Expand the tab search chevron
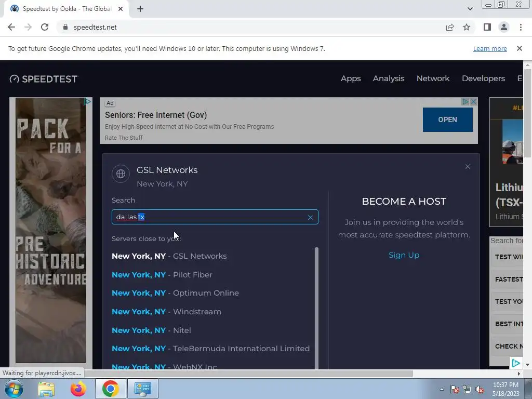Image resolution: width=532 pixels, height=399 pixels. click(x=470, y=9)
